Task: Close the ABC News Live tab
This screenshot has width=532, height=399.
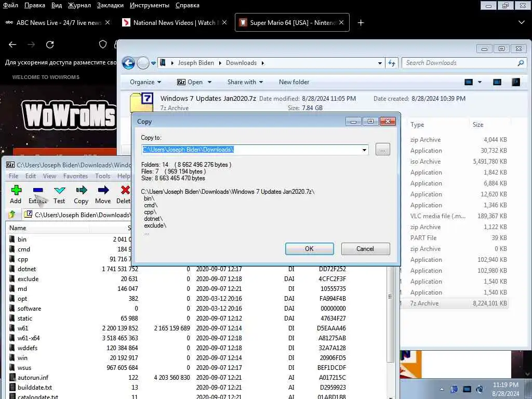Action: (108, 22)
